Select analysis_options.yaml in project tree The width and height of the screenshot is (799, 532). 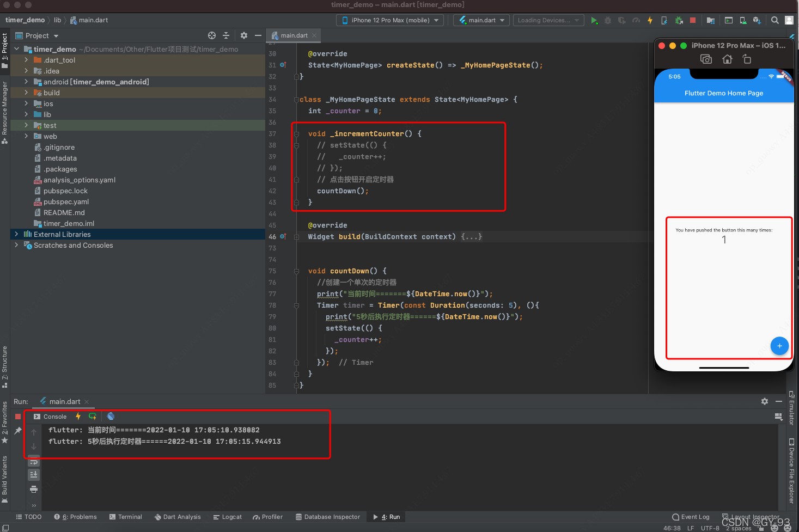[x=79, y=180]
